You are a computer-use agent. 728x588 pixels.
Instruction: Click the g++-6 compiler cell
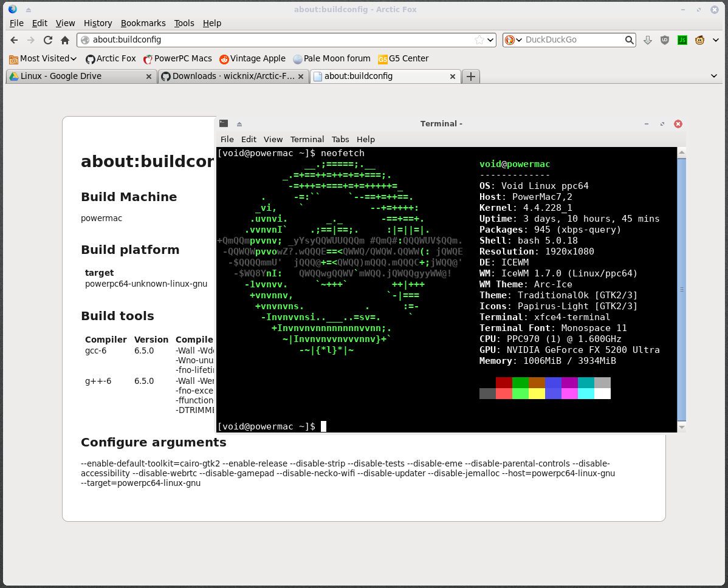click(98, 381)
